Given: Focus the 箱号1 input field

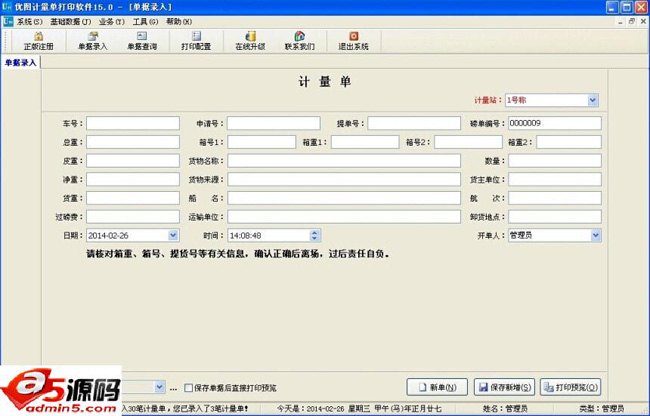Looking at the screenshot, I should (262, 142).
